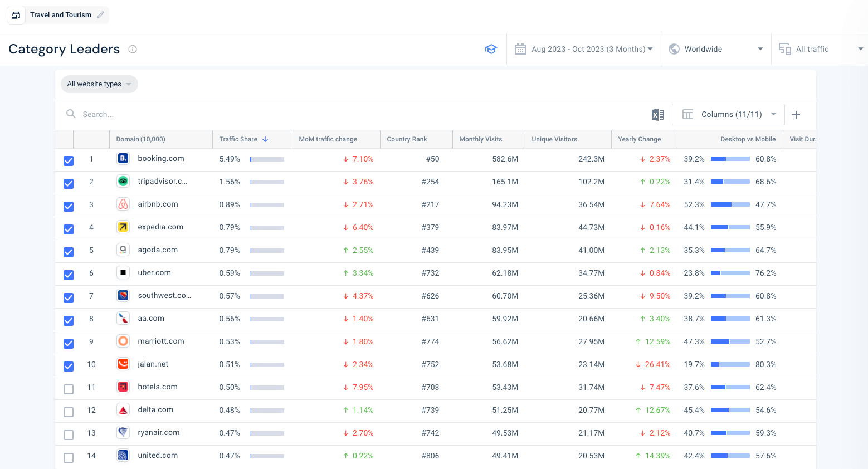The image size is (868, 469).
Task: Click the graduation cap education icon
Action: 491,49
